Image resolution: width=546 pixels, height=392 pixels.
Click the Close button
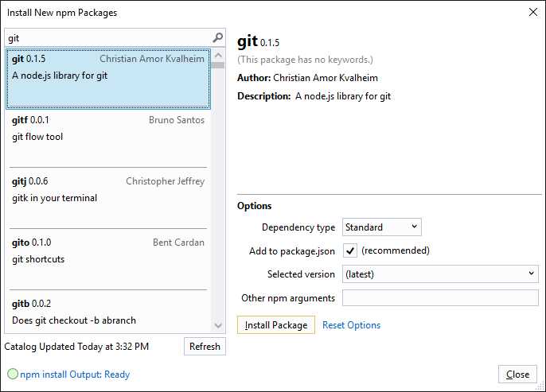[517, 375]
